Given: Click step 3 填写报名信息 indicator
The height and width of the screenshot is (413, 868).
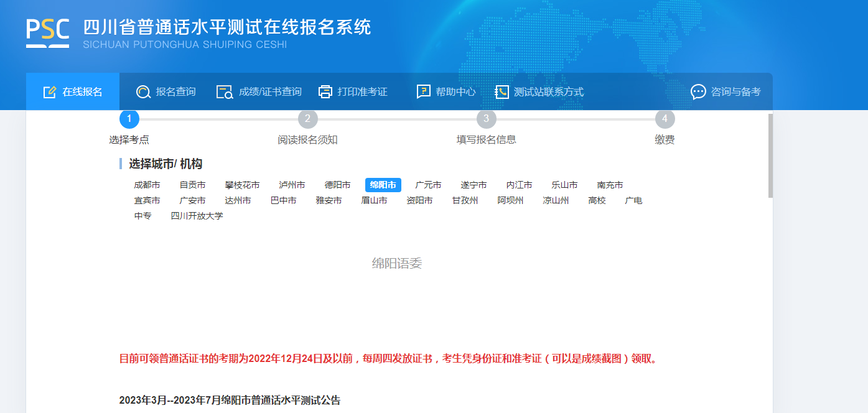Looking at the screenshot, I should [x=486, y=119].
